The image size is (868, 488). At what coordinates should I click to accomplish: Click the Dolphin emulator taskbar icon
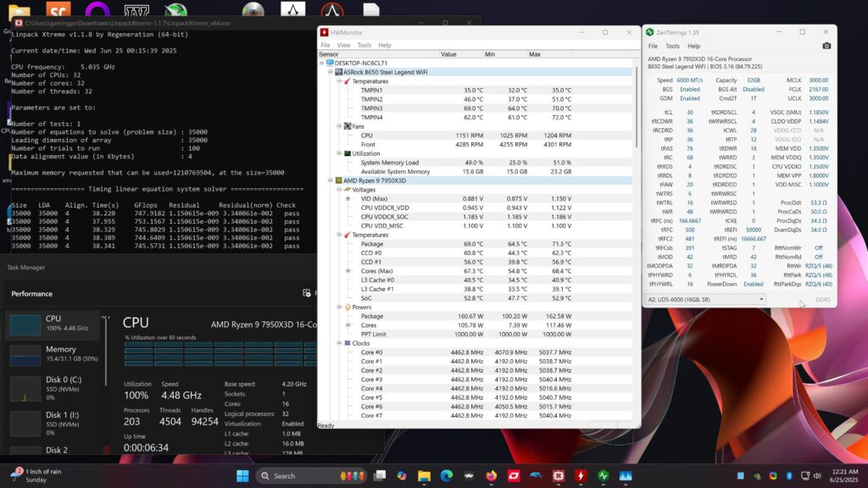click(536, 476)
